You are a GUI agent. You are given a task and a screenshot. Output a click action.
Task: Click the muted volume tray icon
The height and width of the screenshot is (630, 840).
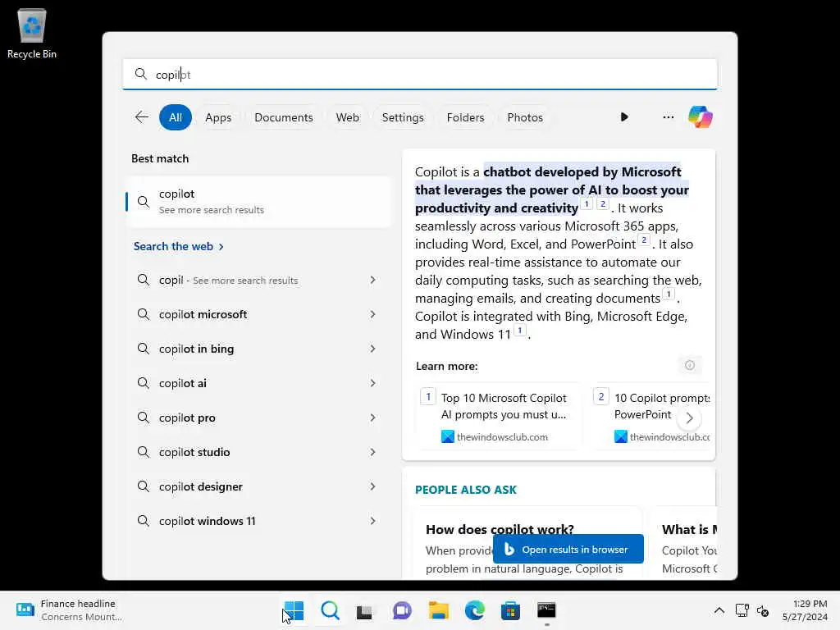pyautogui.click(x=763, y=610)
